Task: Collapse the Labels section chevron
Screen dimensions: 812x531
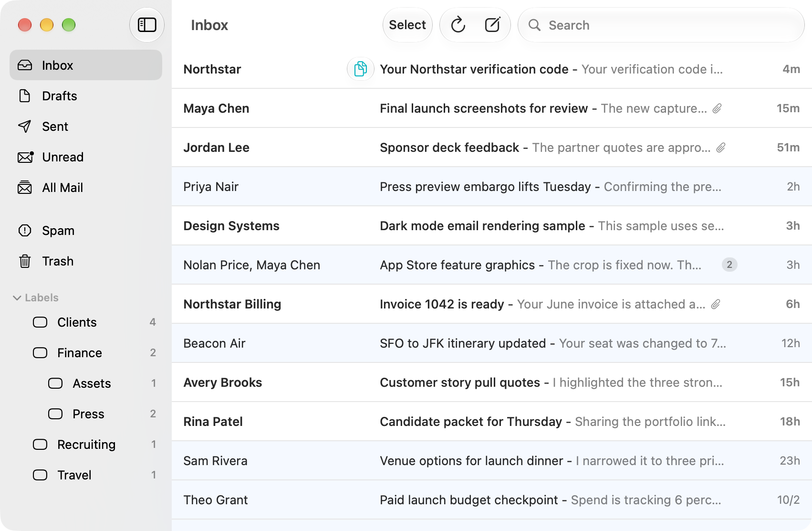Action: [17, 298]
